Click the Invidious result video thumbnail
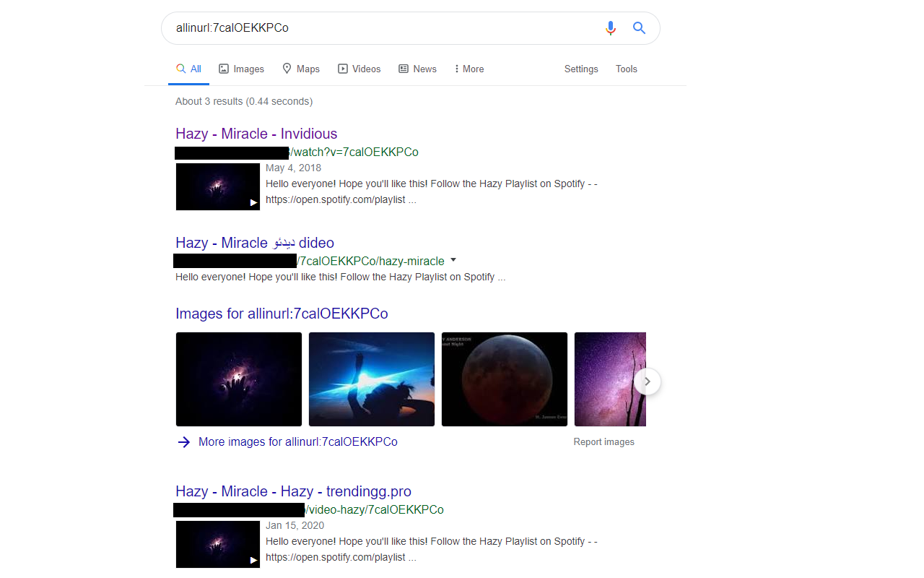 coord(218,187)
